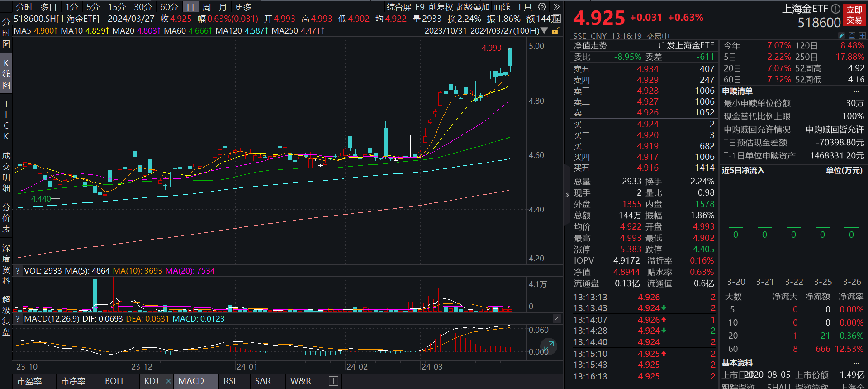
Task: Click the 净值走势 label
Action: 591,46
